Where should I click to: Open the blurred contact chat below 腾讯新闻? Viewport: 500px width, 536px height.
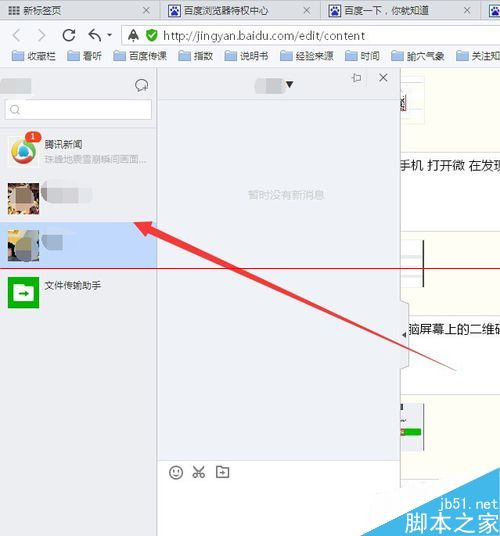coord(78,199)
